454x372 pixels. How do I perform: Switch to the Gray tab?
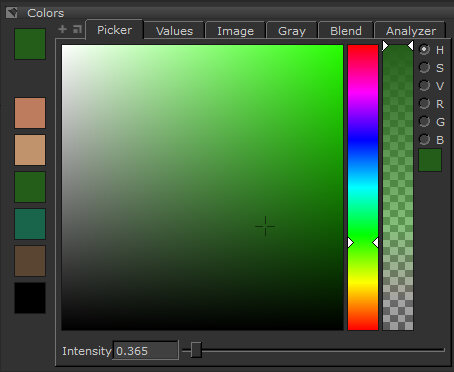(292, 31)
